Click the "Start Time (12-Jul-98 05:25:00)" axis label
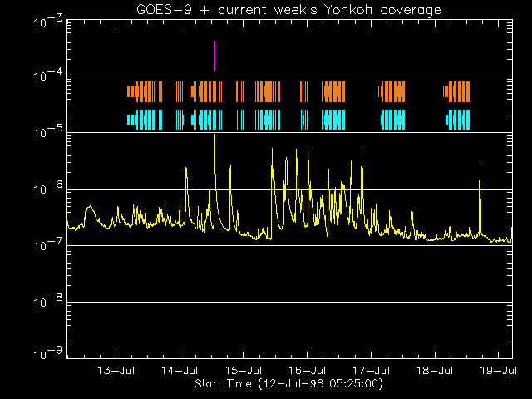The width and height of the screenshot is (532, 399). point(288,384)
